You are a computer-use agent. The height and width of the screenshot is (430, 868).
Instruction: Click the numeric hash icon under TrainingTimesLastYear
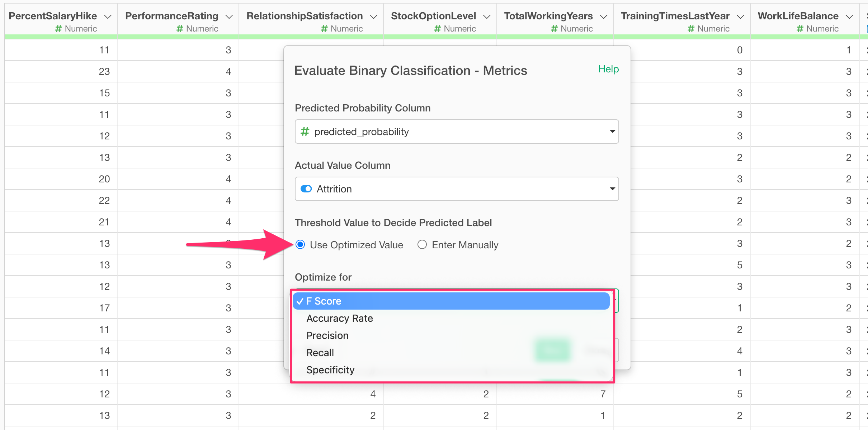pyautogui.click(x=691, y=29)
